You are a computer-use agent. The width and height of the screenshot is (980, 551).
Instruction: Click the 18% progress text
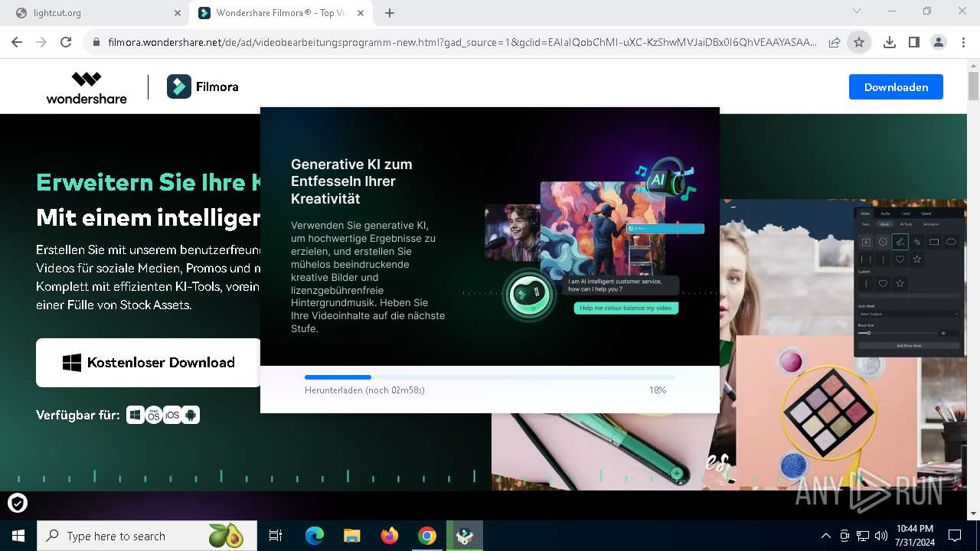point(658,390)
